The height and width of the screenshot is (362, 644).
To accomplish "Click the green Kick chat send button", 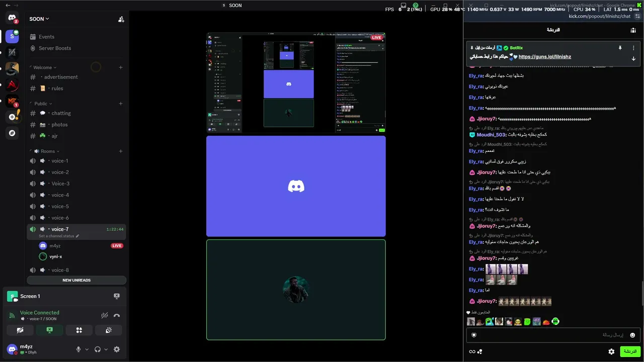I will [x=629, y=351].
